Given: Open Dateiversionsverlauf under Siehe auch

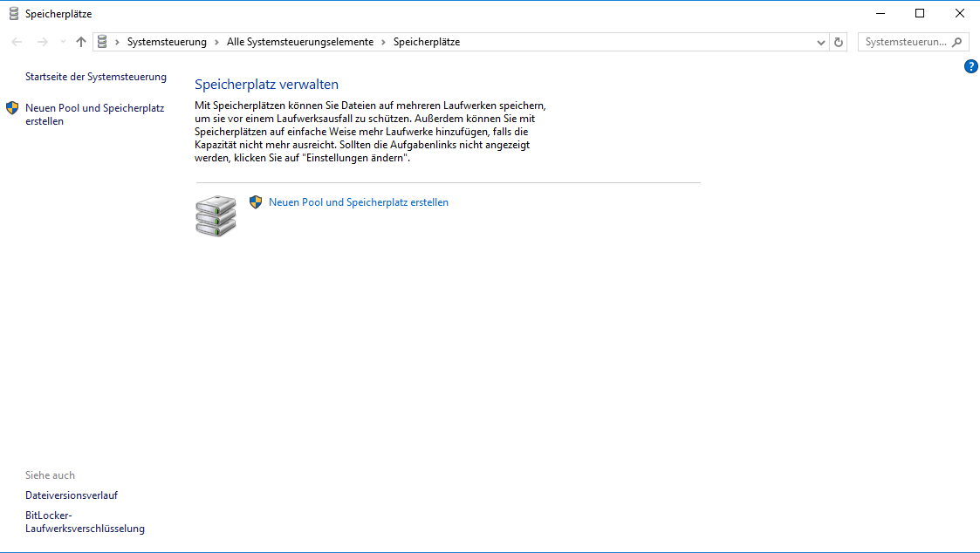Looking at the screenshot, I should (72, 495).
